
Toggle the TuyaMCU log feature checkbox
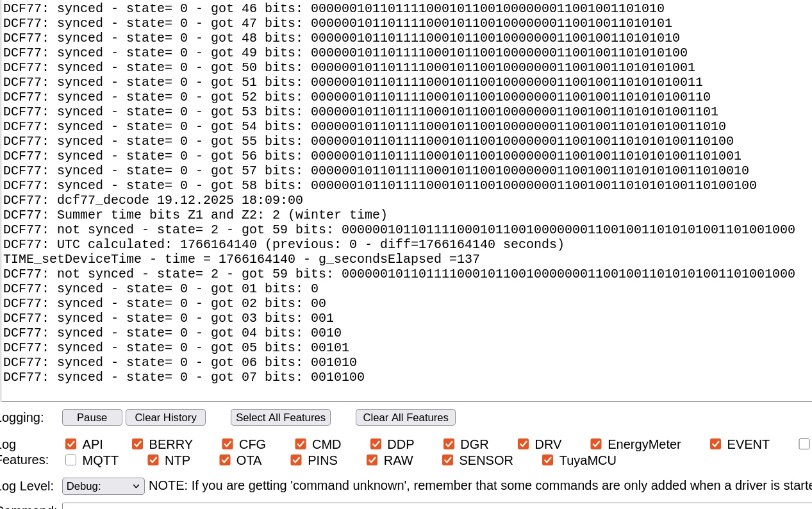(x=548, y=460)
